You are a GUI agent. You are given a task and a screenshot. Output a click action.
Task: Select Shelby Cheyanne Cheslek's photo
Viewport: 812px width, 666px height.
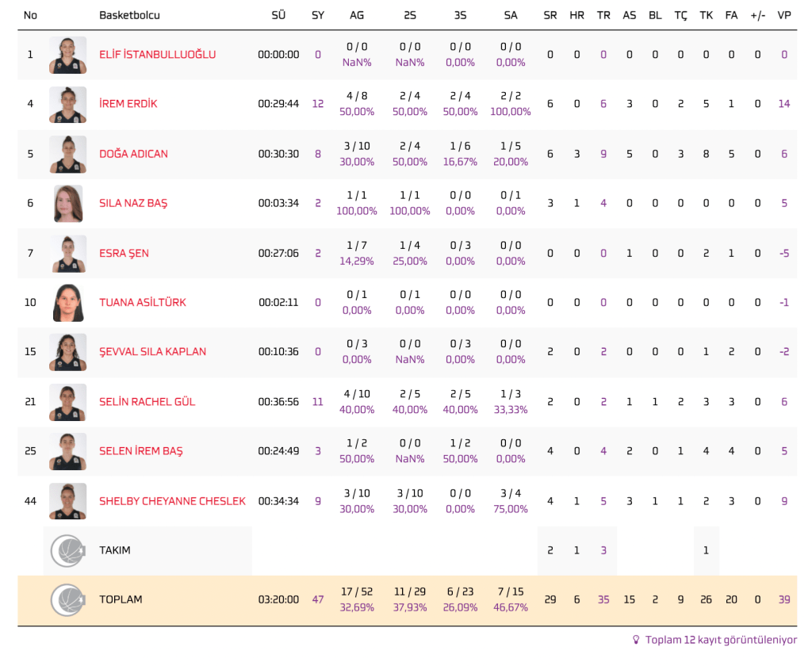(x=67, y=501)
